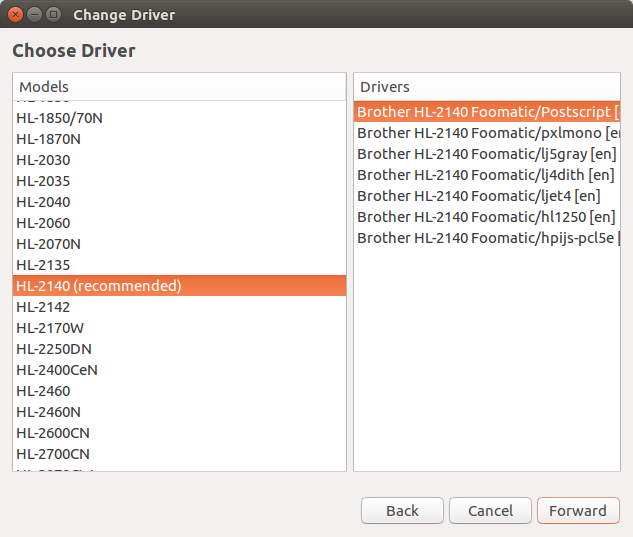
Task: Choose the Foomatic/pxlmono driver
Action: [487, 133]
